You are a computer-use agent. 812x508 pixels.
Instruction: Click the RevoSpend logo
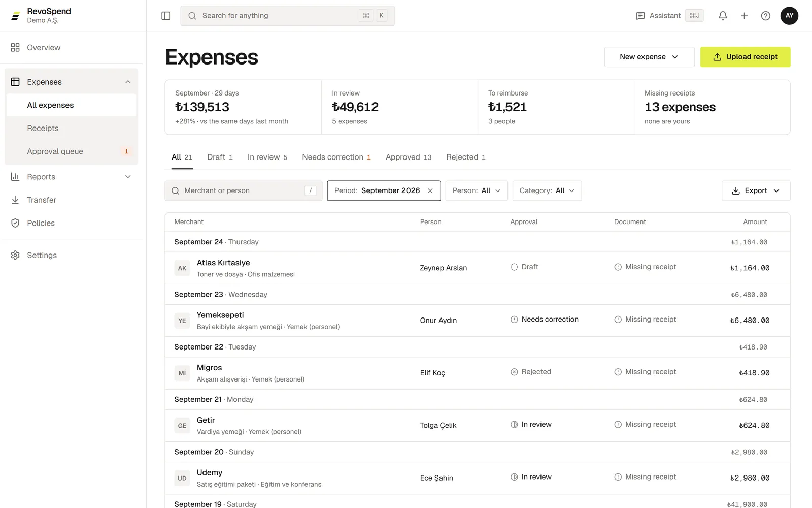pos(16,16)
